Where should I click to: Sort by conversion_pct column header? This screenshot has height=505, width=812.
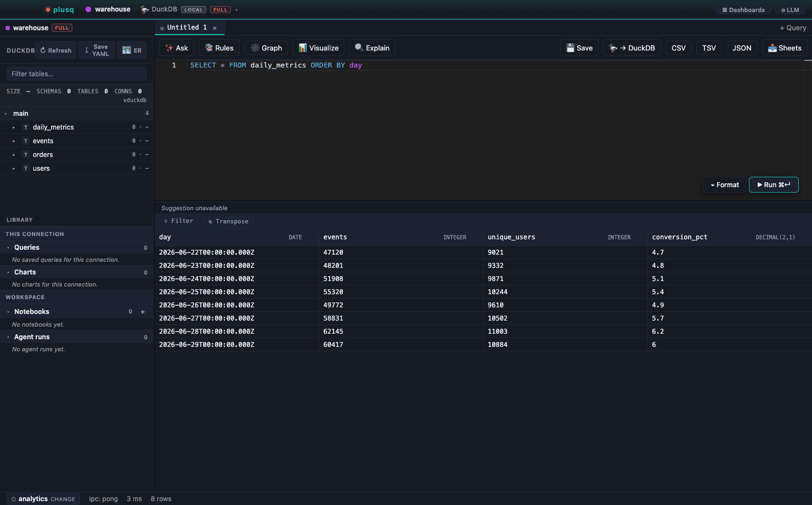tap(730, 237)
